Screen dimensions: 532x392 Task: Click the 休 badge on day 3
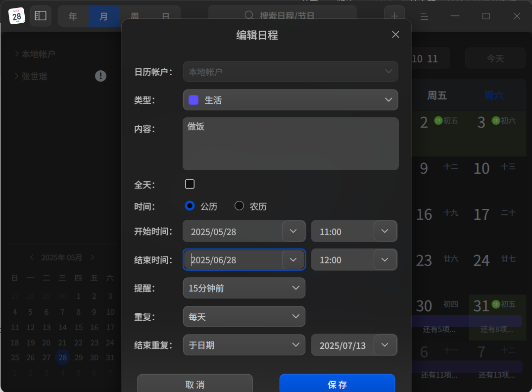point(496,120)
